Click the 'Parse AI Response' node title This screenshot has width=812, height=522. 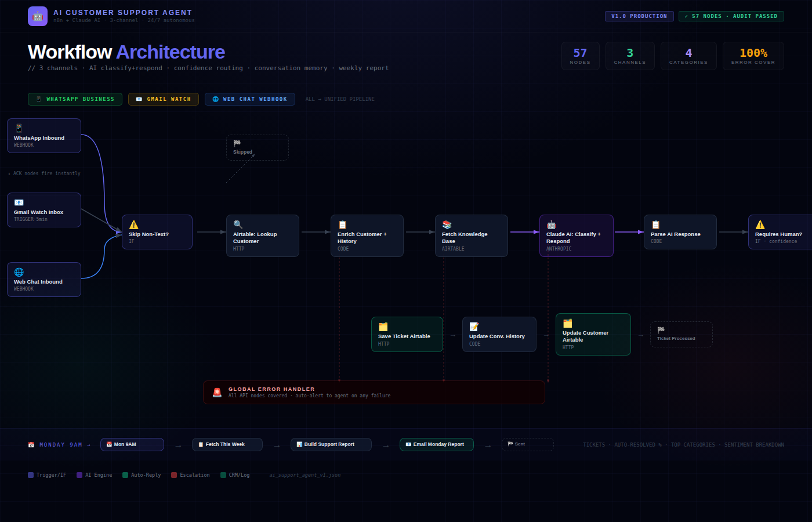pyautogui.click(x=676, y=234)
